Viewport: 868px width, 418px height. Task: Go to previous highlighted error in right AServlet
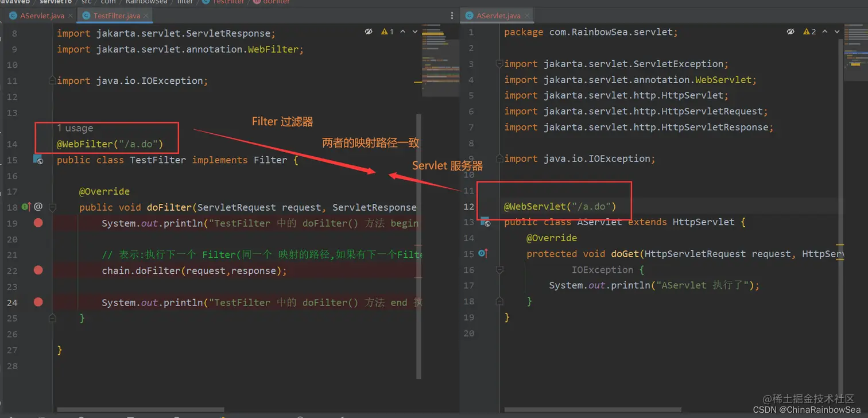click(x=825, y=32)
